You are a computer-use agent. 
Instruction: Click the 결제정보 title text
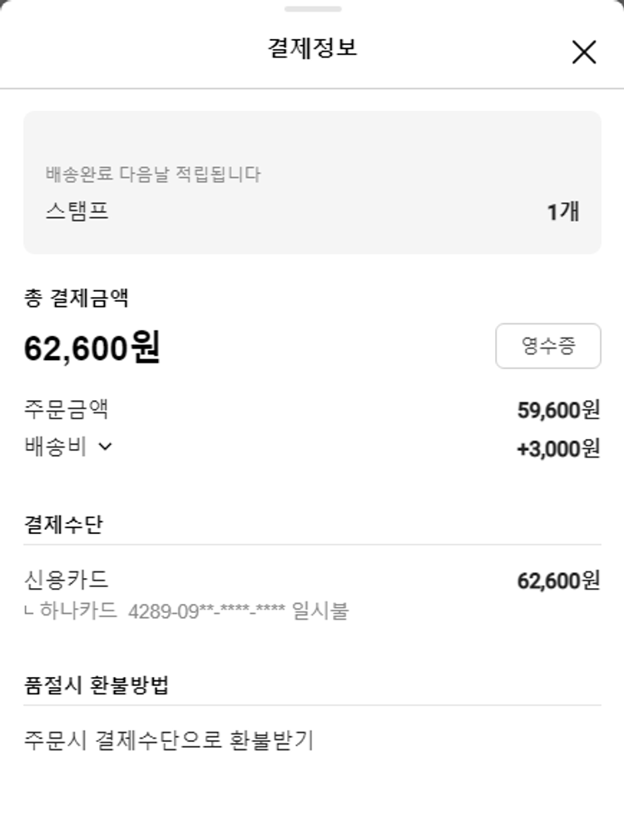click(x=312, y=47)
